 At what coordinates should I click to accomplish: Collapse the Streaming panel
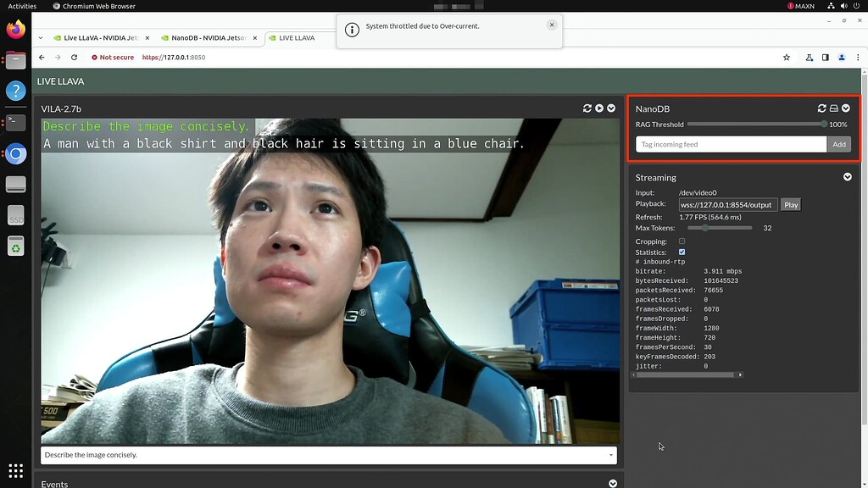(x=848, y=177)
